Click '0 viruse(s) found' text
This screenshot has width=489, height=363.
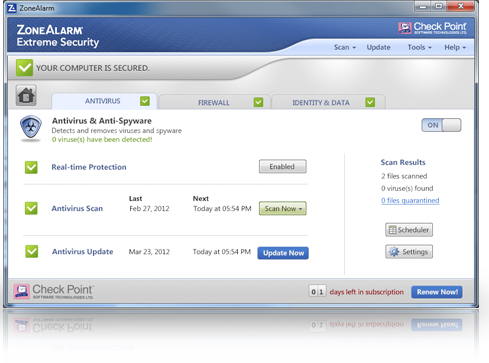pyautogui.click(x=407, y=188)
